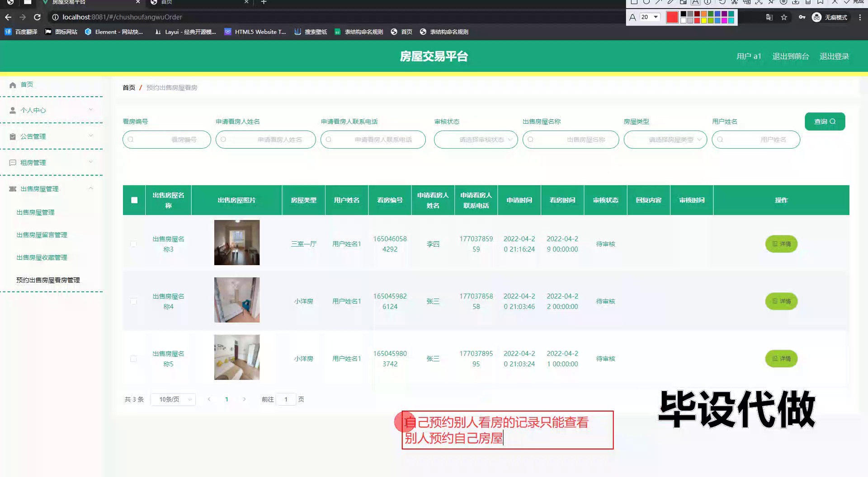
Task: Click 详情 button for 出售房屋名称5
Action: tap(781, 359)
